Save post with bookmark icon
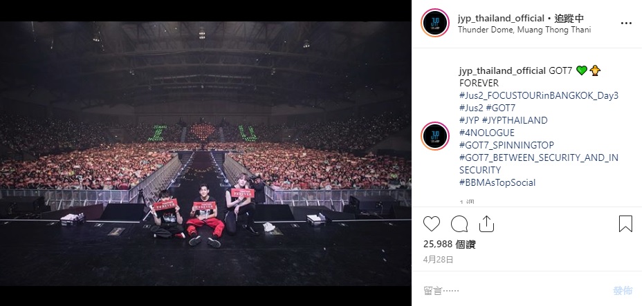 (625, 224)
